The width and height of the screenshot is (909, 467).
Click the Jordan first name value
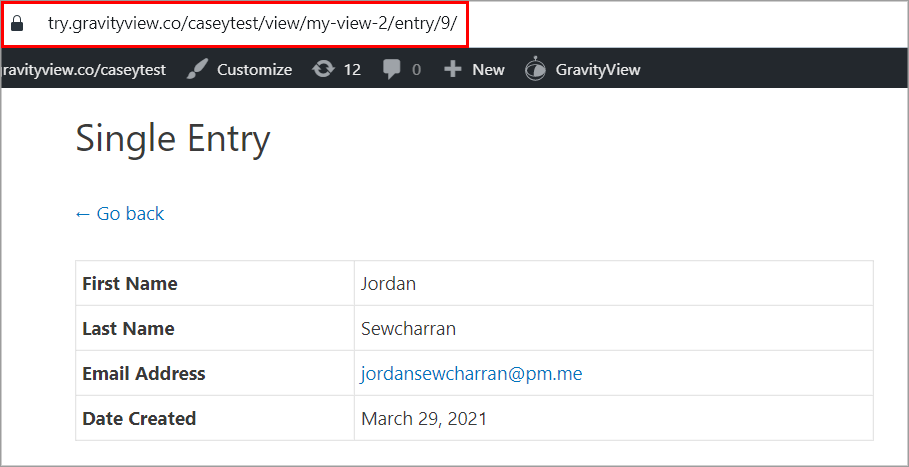click(x=388, y=283)
